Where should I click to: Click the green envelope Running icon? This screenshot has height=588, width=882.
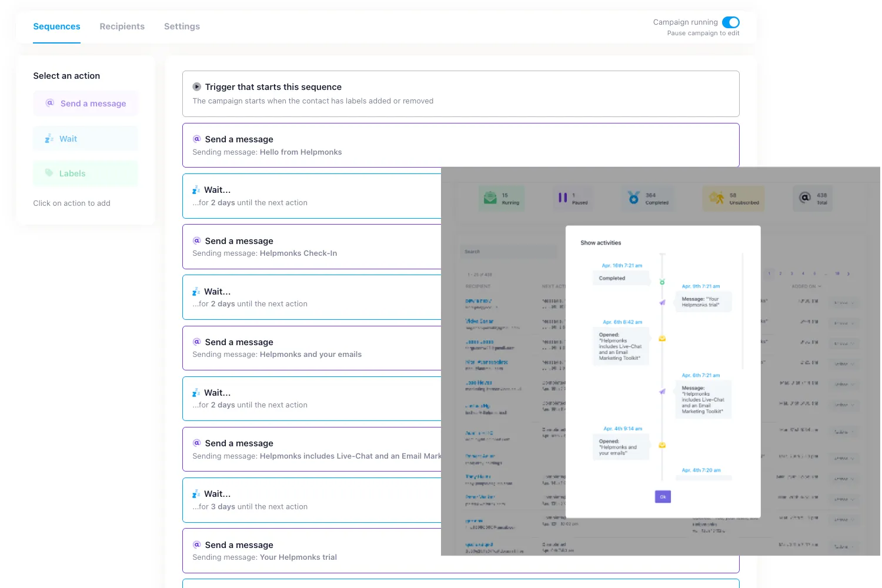tap(490, 198)
